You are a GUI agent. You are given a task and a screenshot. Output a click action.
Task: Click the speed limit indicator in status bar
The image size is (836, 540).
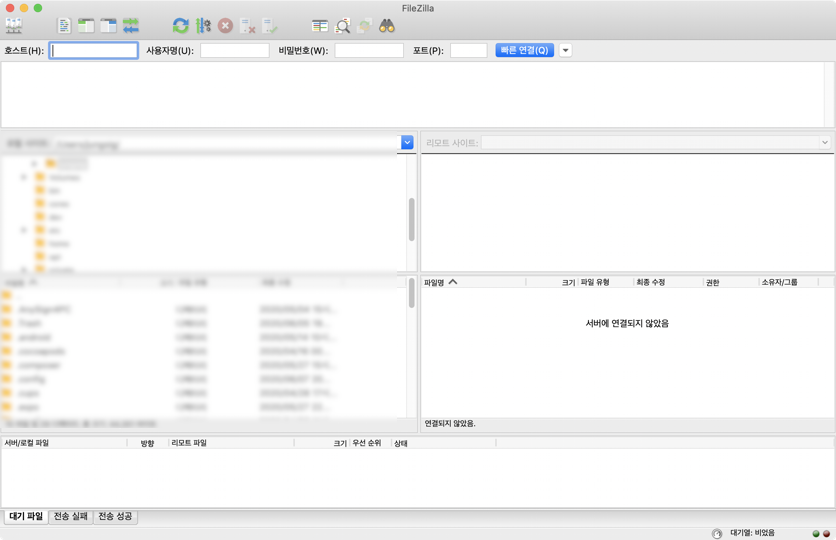[x=717, y=533]
